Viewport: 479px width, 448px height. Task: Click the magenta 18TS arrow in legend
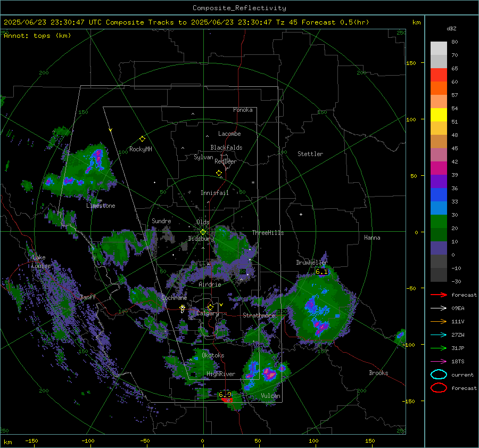pyautogui.click(x=439, y=362)
